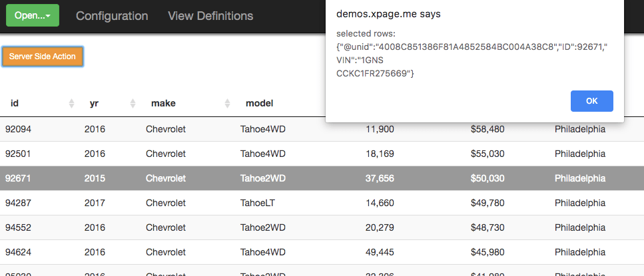
Task: Select the row with id 92501
Action: [x=19, y=154]
